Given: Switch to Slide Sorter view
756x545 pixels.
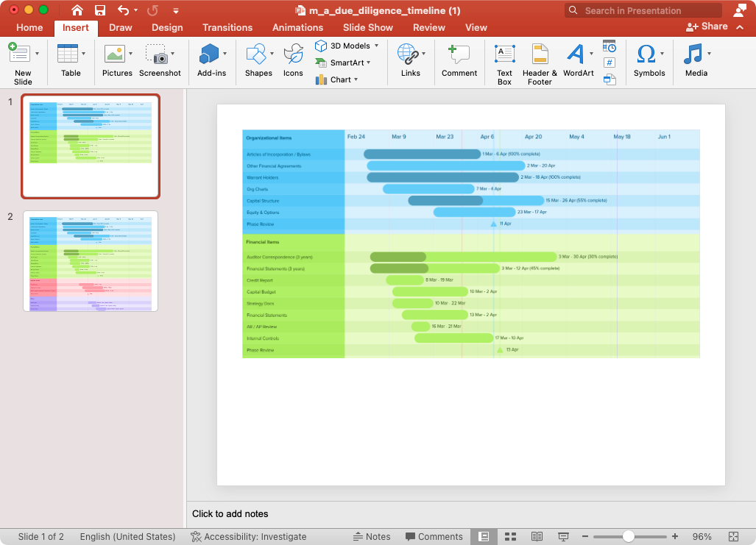Looking at the screenshot, I should [x=511, y=536].
